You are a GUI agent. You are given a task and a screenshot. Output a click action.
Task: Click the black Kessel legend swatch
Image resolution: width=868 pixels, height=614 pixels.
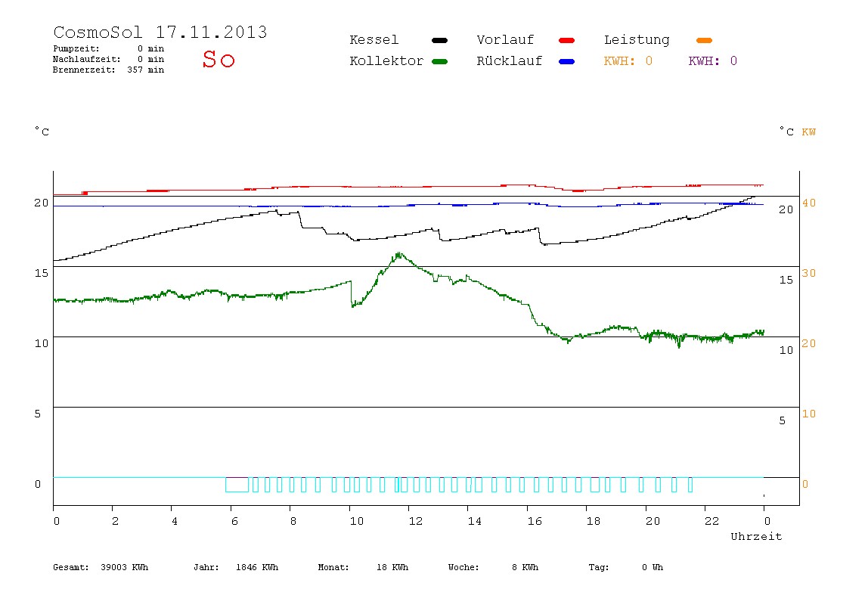coord(439,40)
